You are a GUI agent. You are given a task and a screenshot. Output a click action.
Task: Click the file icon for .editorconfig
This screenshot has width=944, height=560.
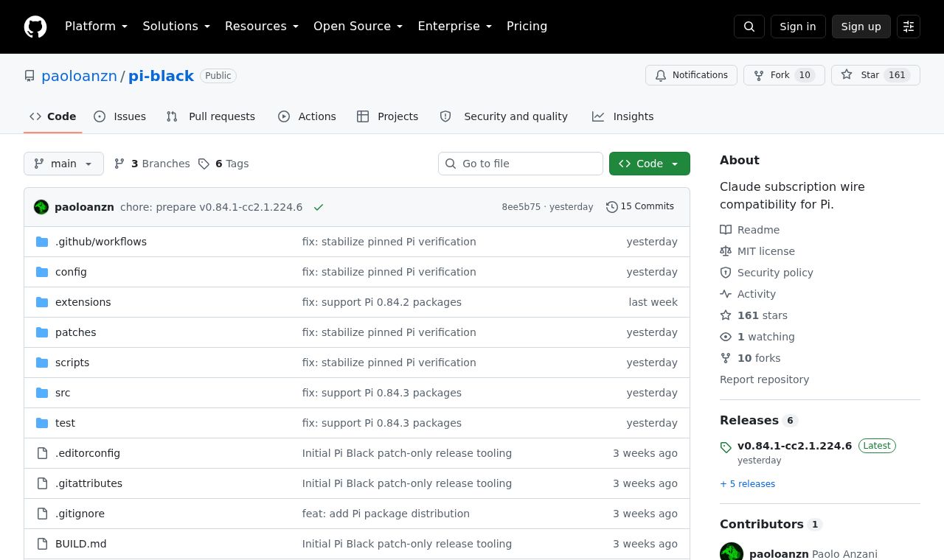[x=42, y=453]
